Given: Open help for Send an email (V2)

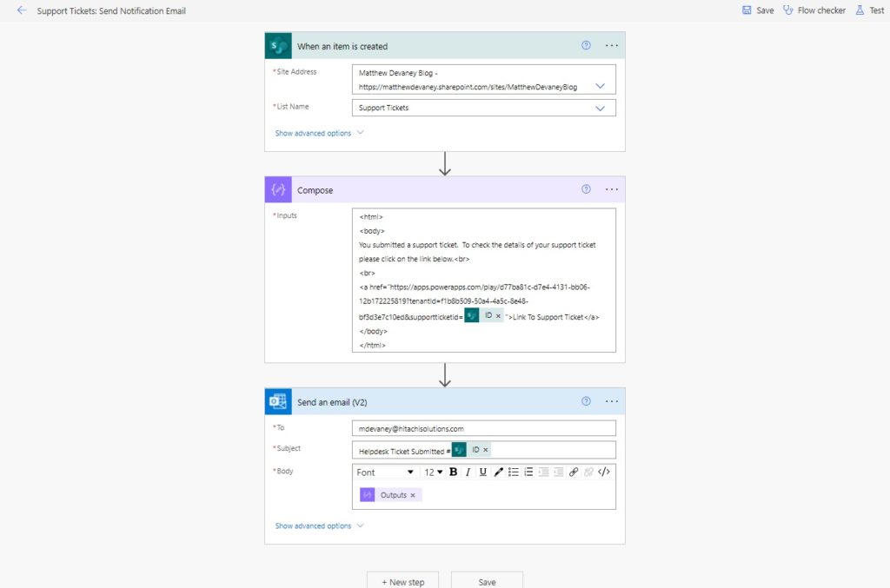Looking at the screenshot, I should click(586, 401).
